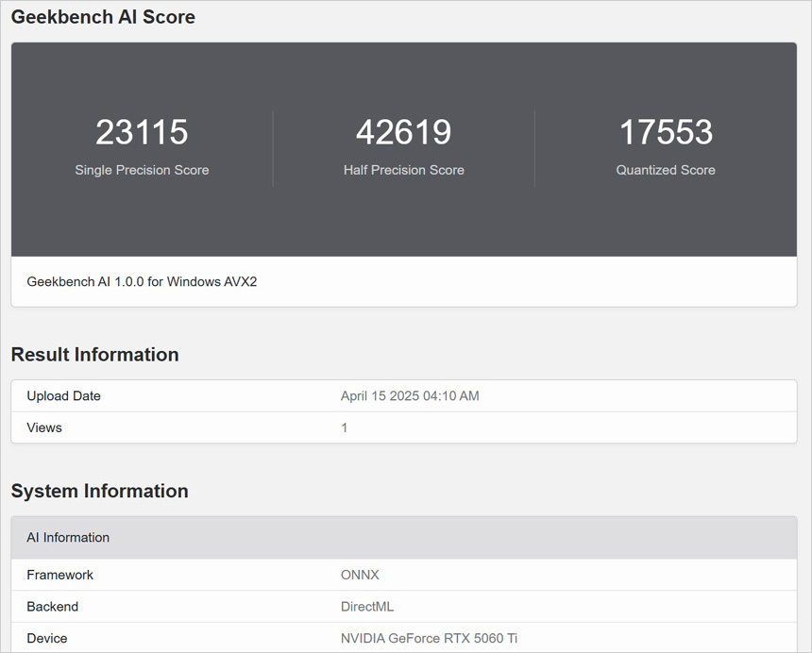Click the ONNX framework value
Screen dimensions: 812x653
(x=360, y=575)
